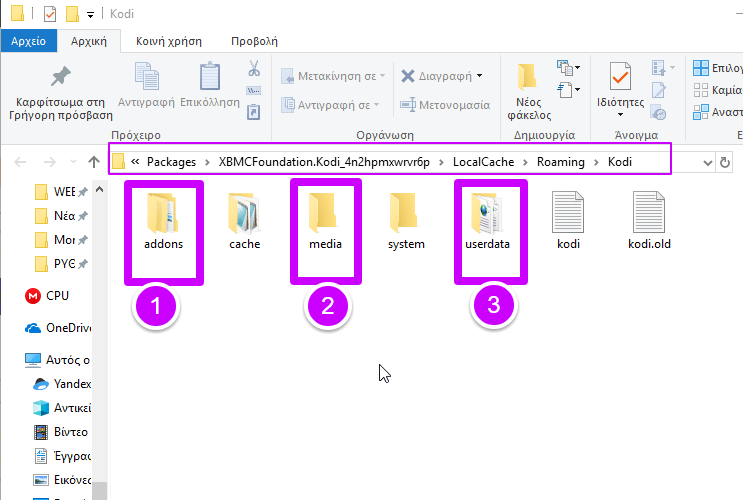Click the path overflow chevron in address bar
Viewport: 743px width, 500px height.
(135, 162)
